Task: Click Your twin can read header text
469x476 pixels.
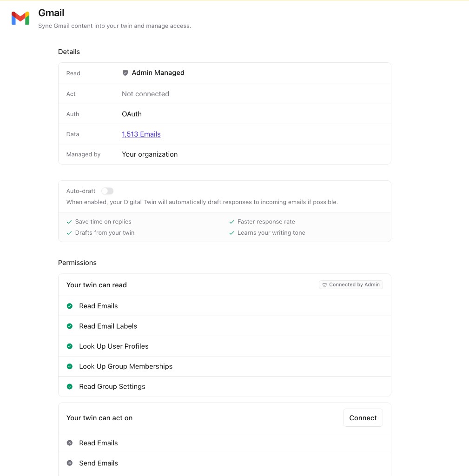Action: click(97, 285)
